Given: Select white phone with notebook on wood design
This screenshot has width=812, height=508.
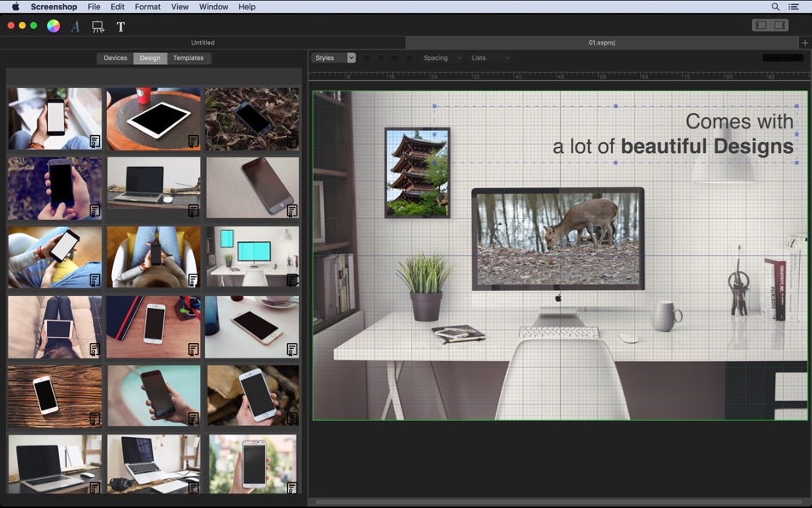Looking at the screenshot, I should coord(153,327).
